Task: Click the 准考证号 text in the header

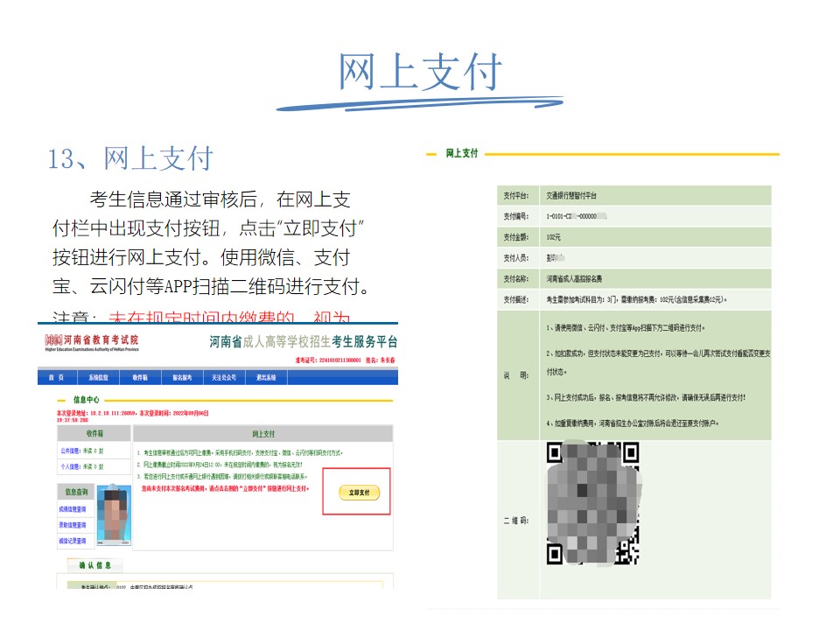Action: [328, 360]
